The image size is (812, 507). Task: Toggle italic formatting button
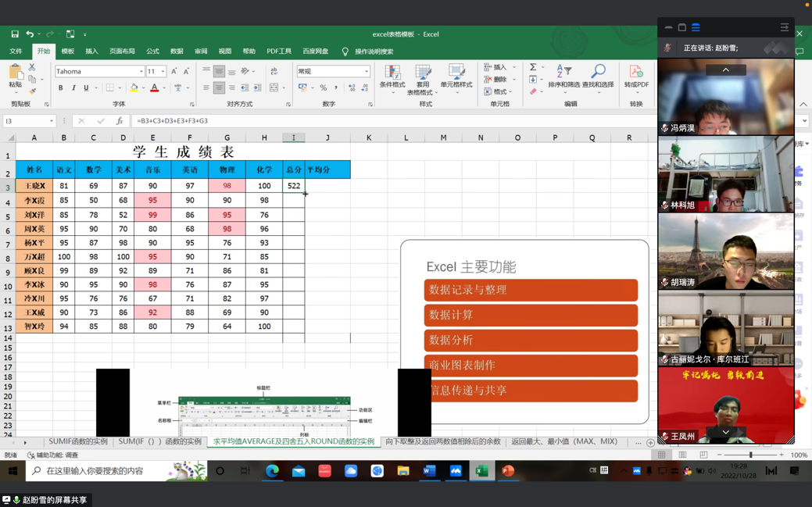[73, 88]
